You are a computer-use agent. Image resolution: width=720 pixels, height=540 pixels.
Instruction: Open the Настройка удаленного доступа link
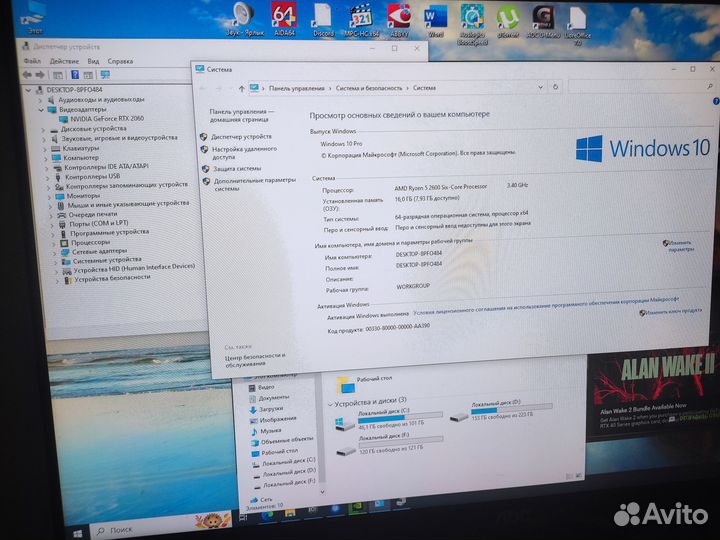coord(244,153)
